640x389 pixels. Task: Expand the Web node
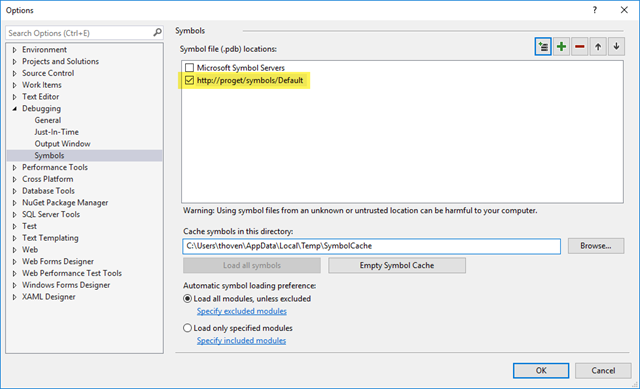click(15, 250)
